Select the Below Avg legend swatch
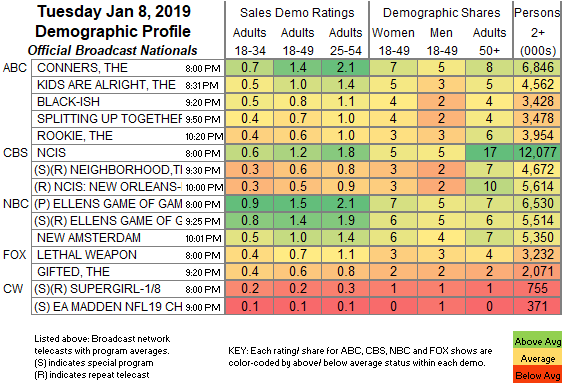 537,374
